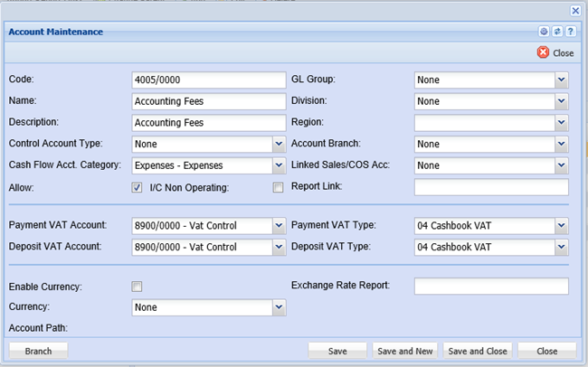Viewport: 588px width, 367px height.
Task: Tick the Enable Currency checkbox
Action: (x=138, y=287)
